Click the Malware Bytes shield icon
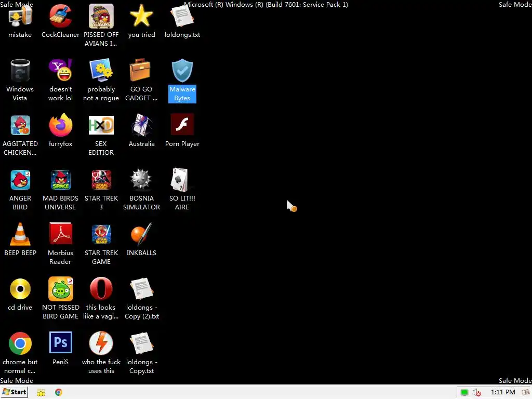 tap(182, 71)
